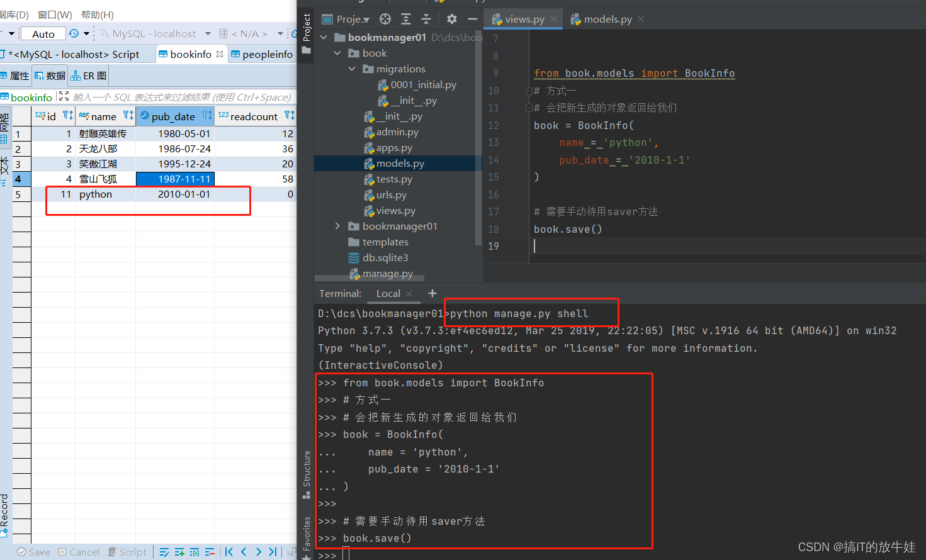The width and height of the screenshot is (926, 560).
Task: Click the name column filter/sort icon
Action: tap(128, 116)
